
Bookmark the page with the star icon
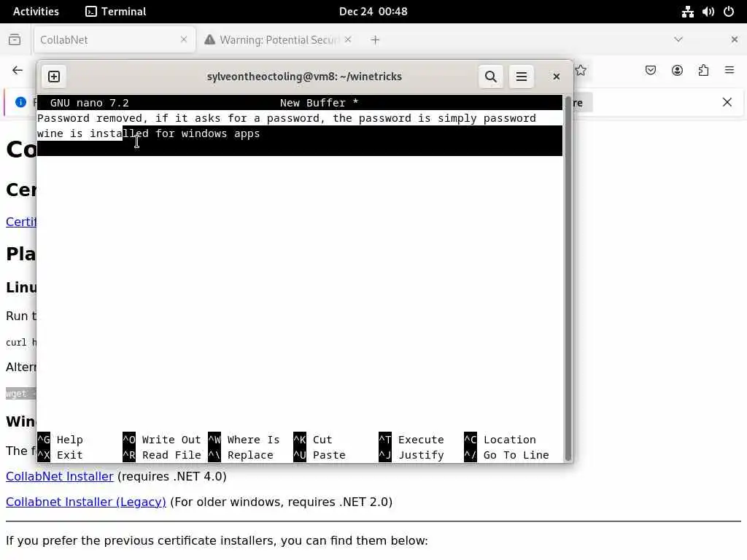581,71
